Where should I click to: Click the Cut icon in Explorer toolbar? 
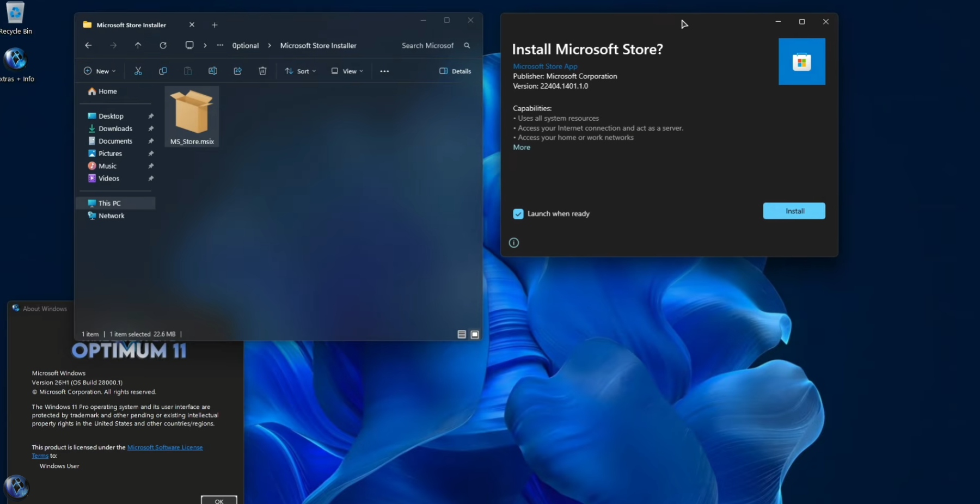pyautogui.click(x=138, y=71)
